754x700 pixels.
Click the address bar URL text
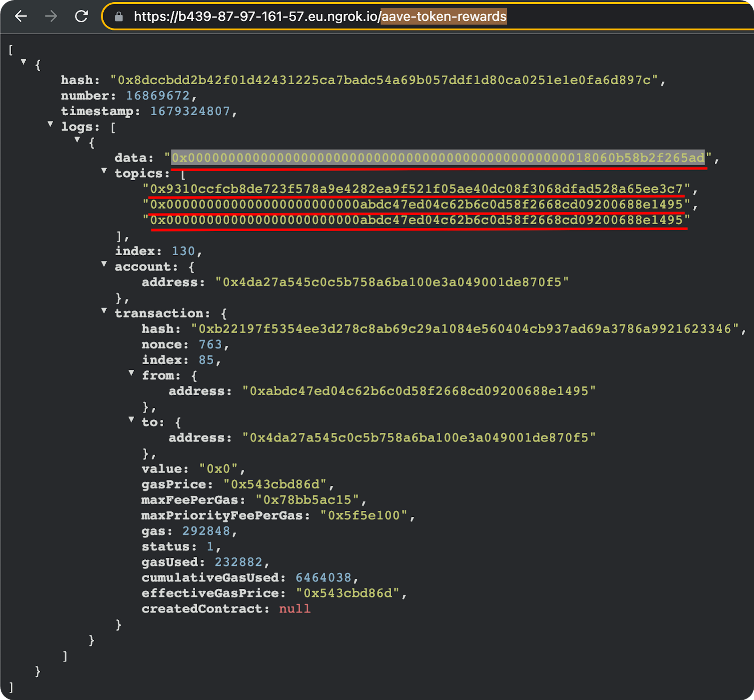(x=320, y=17)
